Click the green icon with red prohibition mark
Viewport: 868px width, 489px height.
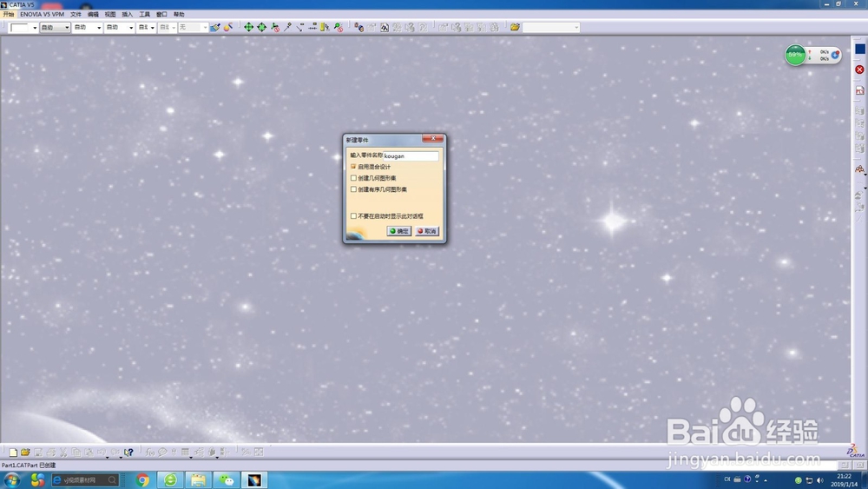point(339,27)
